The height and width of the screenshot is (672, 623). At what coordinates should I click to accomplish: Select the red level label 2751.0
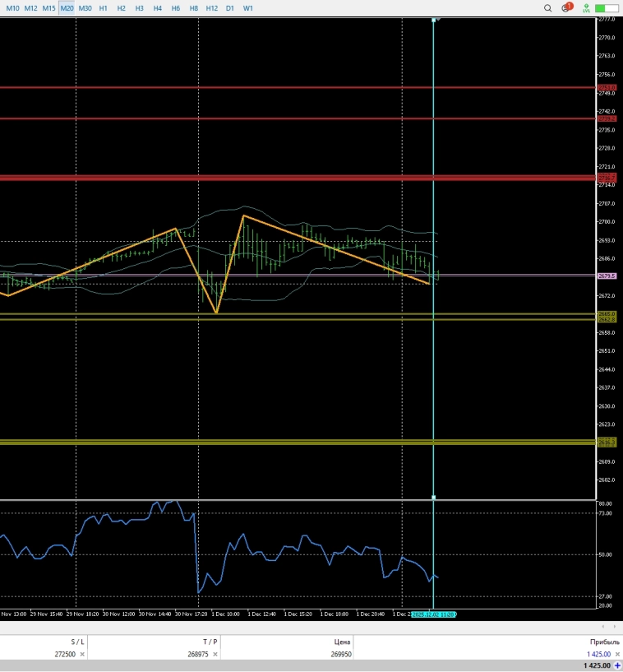(x=607, y=87)
